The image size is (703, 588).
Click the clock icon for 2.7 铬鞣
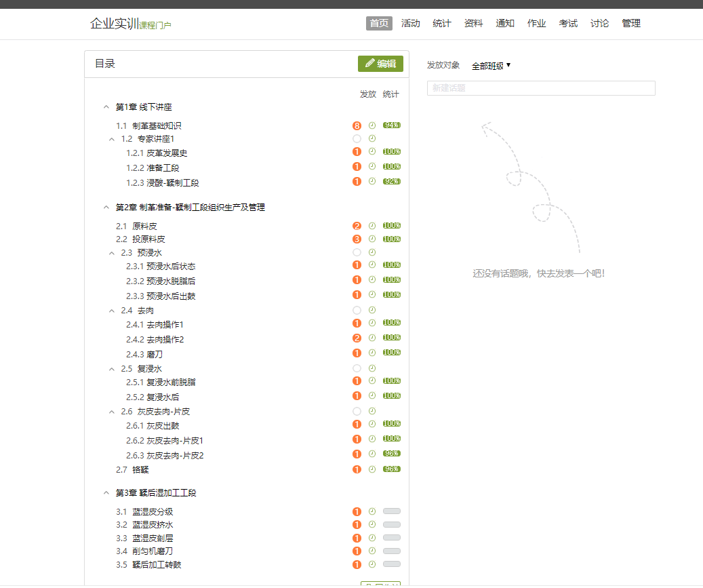(371, 469)
